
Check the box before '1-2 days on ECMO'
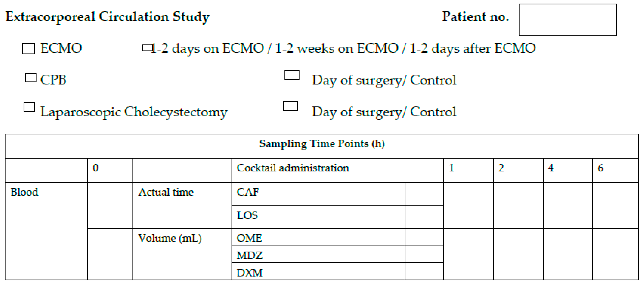click(147, 48)
